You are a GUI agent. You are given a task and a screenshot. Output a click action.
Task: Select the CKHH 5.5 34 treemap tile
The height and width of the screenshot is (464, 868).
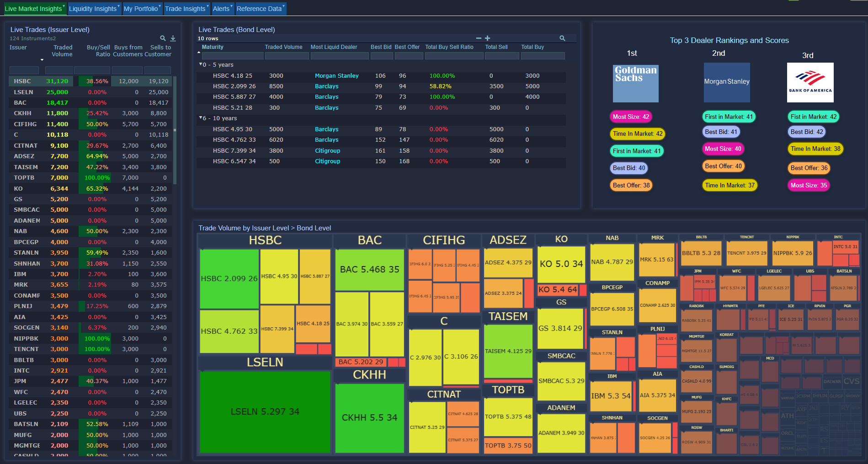pyautogui.click(x=369, y=417)
